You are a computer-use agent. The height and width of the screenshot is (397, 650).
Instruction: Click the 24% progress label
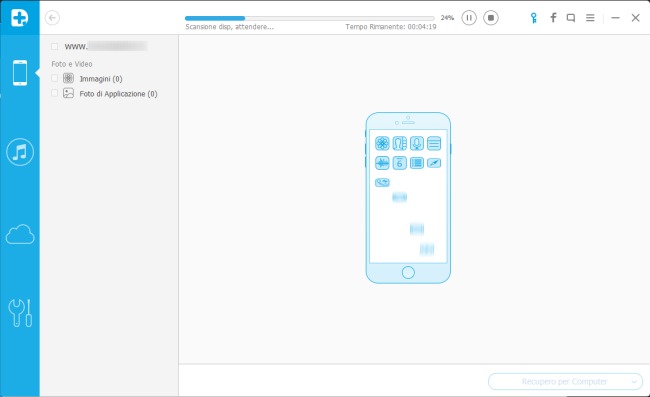point(447,18)
